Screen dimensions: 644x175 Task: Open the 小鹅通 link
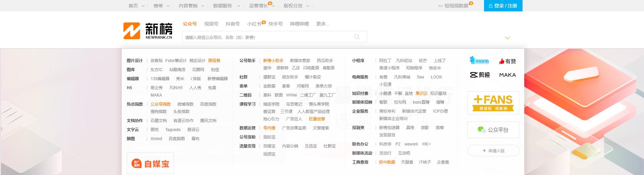(385, 94)
